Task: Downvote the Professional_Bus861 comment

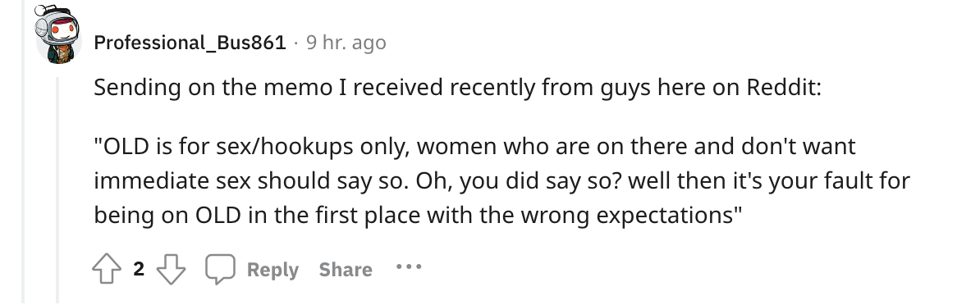Action: tap(171, 270)
